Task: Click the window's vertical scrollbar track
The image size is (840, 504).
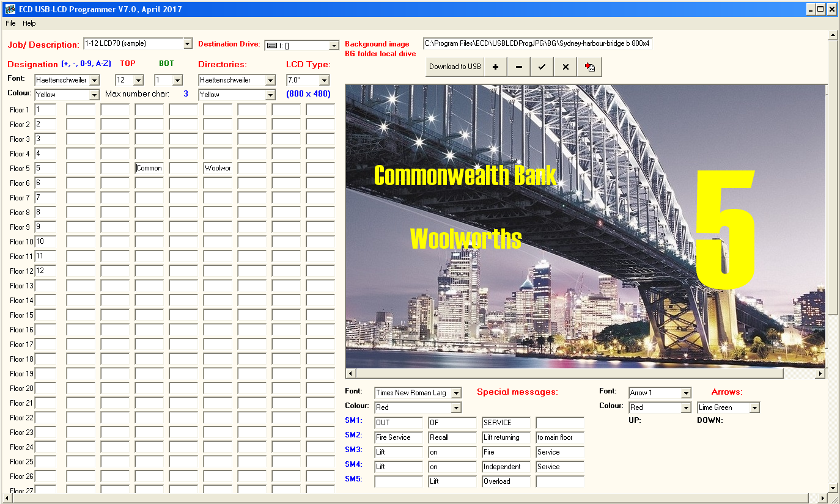Action: (x=833, y=263)
